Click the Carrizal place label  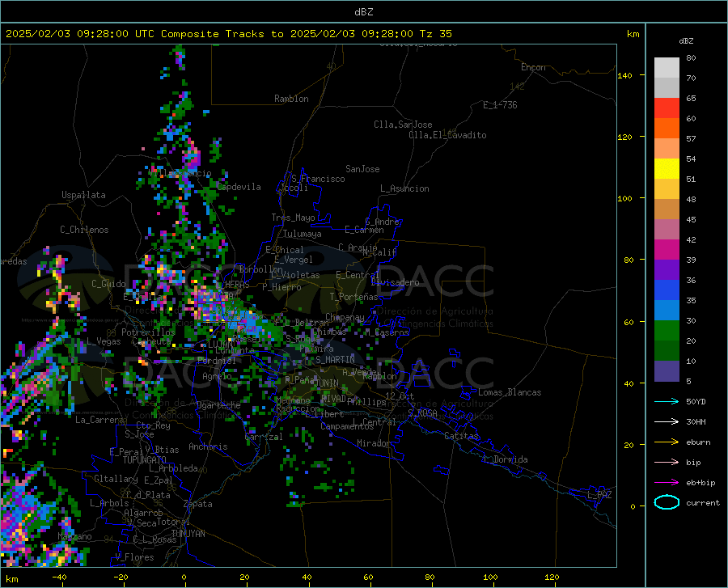pyautogui.click(x=264, y=437)
